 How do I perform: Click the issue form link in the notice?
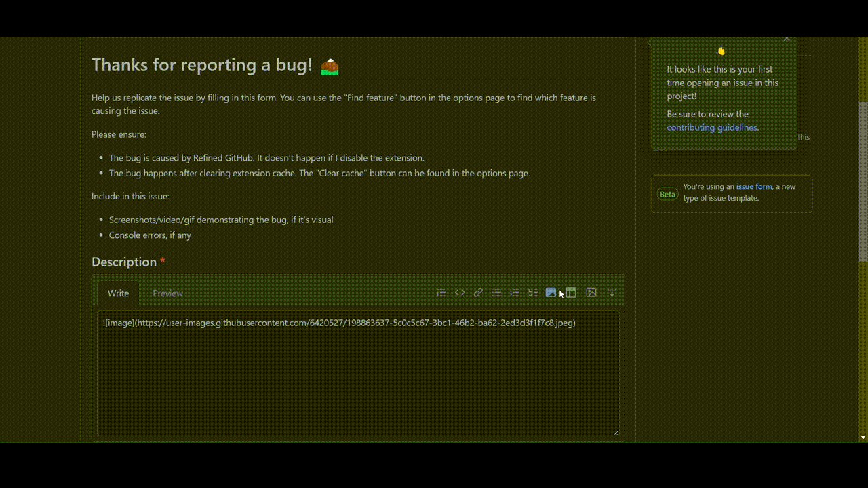pos(754,186)
